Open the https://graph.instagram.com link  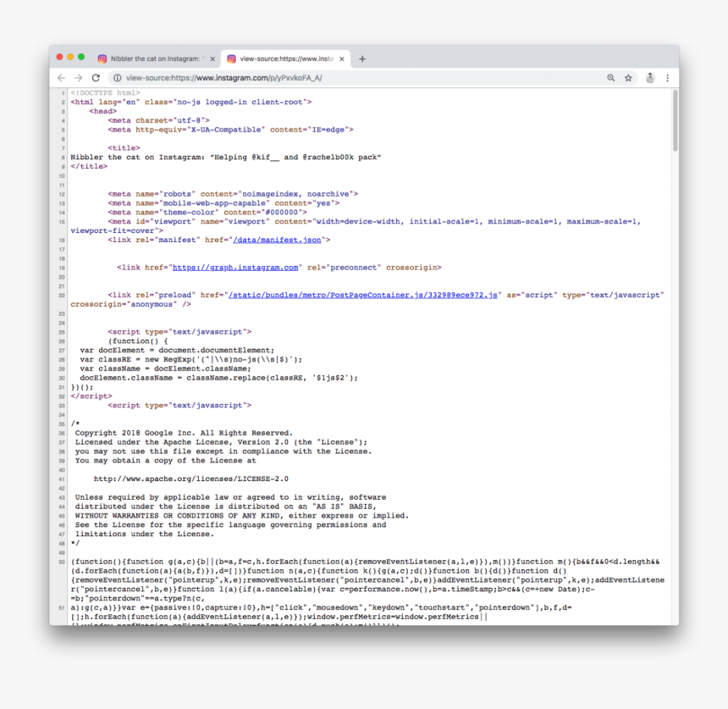235,268
